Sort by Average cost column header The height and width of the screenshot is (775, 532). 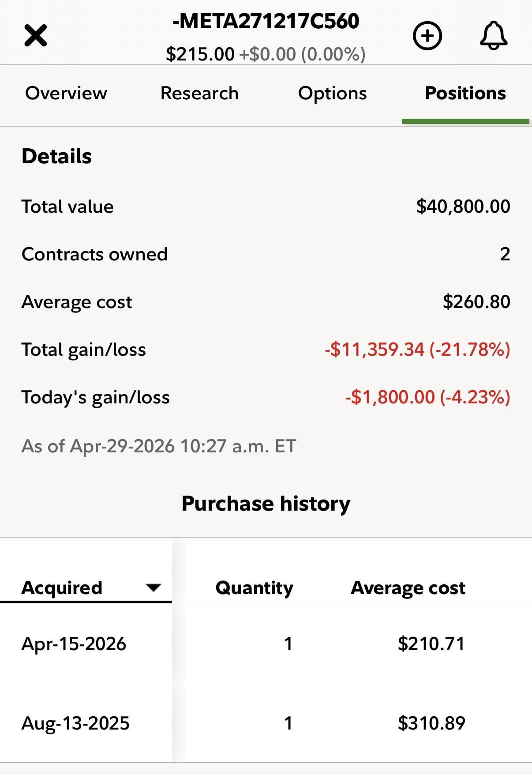[408, 588]
